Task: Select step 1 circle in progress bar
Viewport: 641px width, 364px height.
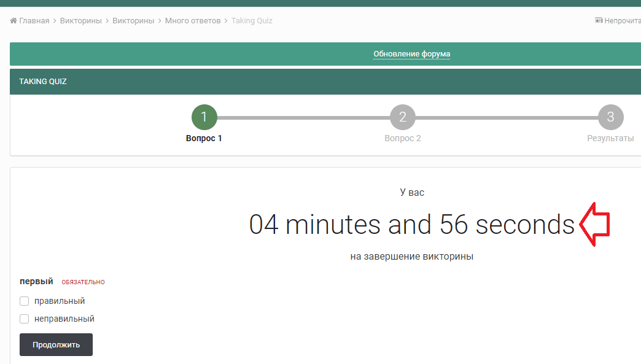Action: 204,117
